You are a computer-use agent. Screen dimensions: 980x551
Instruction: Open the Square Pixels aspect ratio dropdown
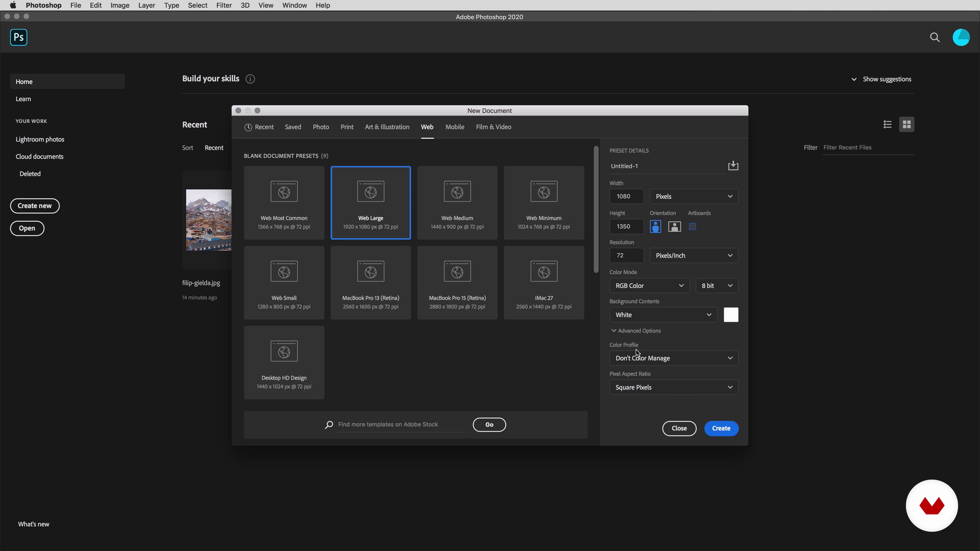[x=674, y=387]
